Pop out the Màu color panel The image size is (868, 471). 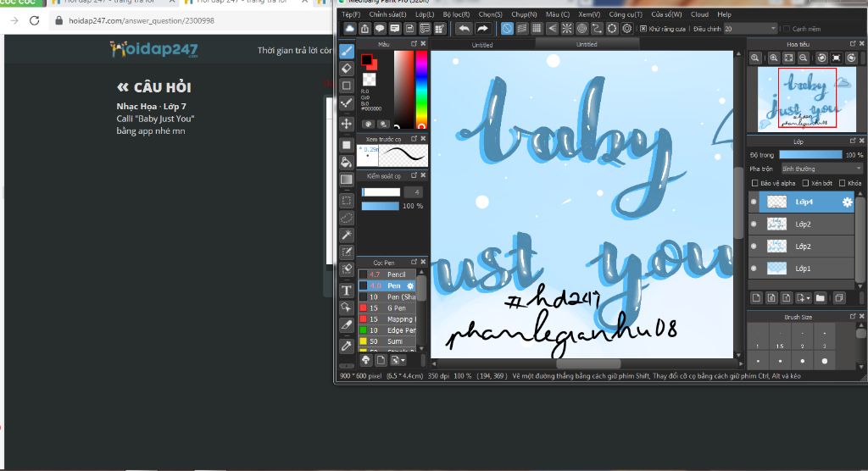point(414,44)
